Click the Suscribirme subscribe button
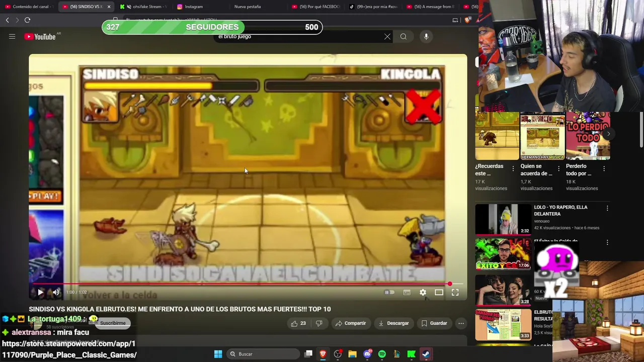Viewport: 644px width, 362px height. click(x=113, y=323)
